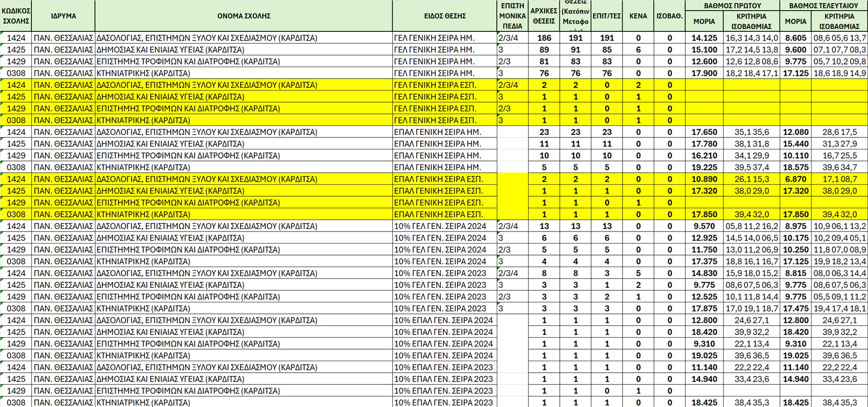
Task: Click the score cell 9.600
Action: coord(796,50)
